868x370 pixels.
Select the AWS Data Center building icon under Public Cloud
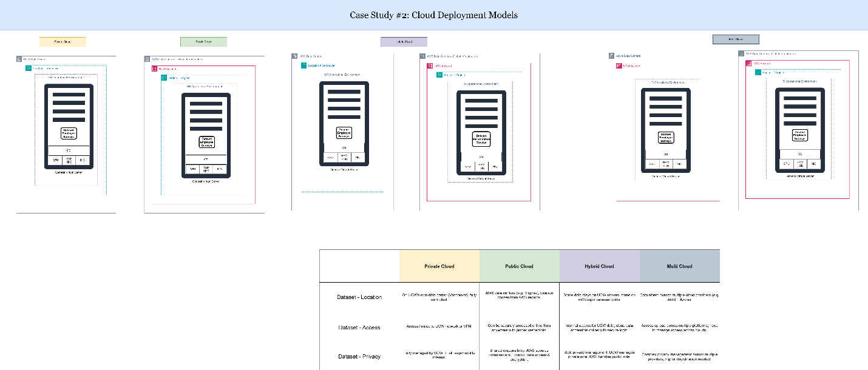pos(147,59)
